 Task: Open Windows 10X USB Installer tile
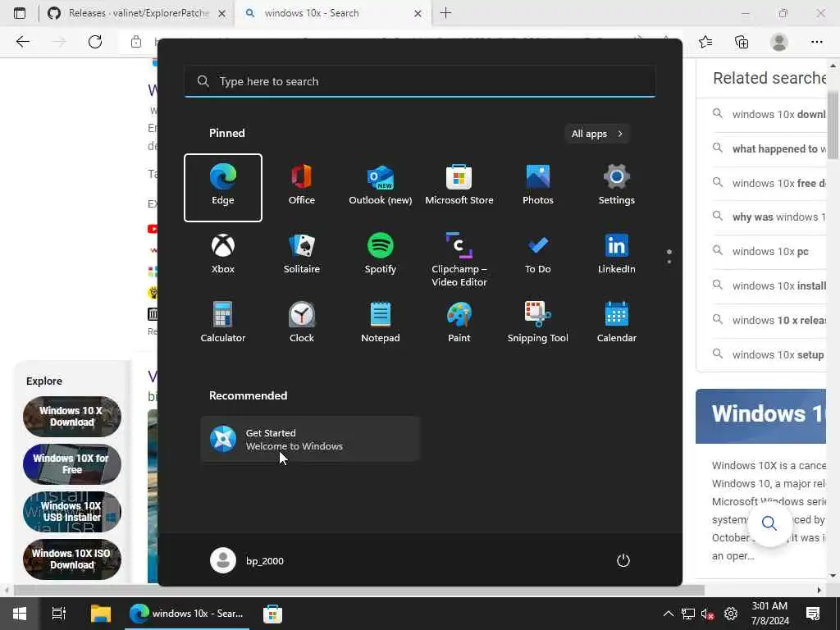click(x=72, y=512)
